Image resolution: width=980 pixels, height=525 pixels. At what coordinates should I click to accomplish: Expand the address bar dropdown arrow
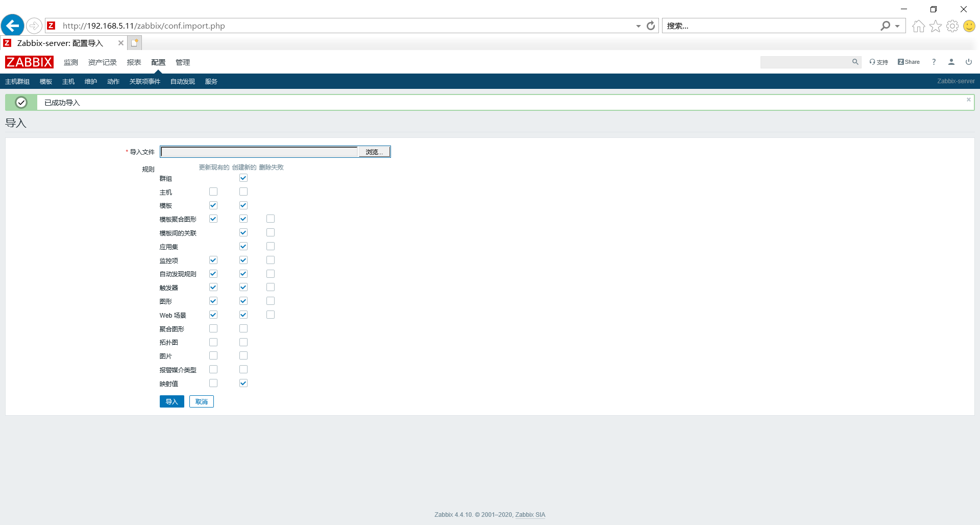638,26
